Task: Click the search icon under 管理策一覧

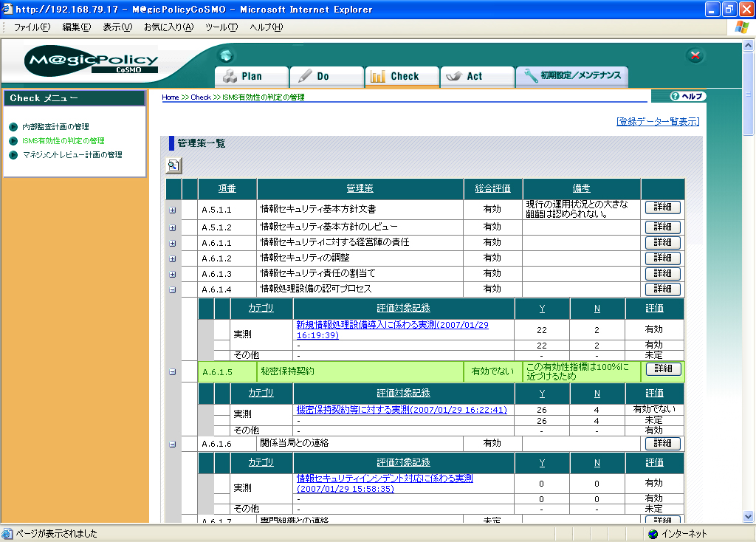Action: pos(173,166)
